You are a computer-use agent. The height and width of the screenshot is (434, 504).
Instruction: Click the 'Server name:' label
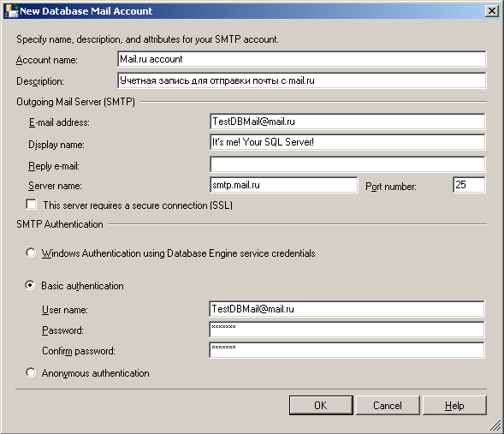point(55,186)
